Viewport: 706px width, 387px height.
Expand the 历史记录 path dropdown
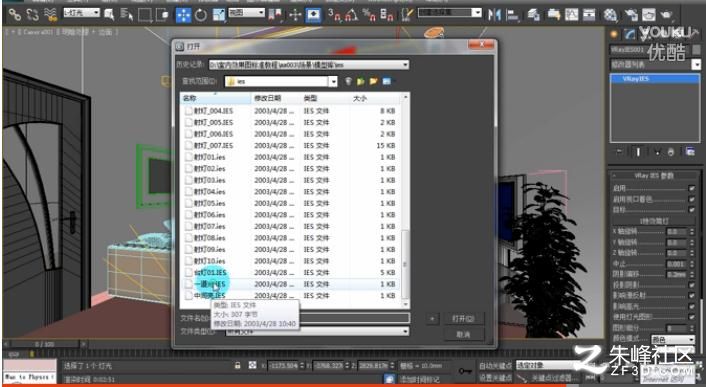(405, 65)
